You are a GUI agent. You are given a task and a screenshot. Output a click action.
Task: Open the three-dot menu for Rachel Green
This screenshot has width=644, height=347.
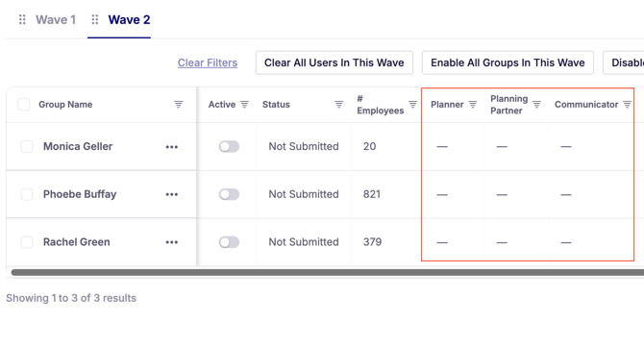pyautogui.click(x=172, y=242)
